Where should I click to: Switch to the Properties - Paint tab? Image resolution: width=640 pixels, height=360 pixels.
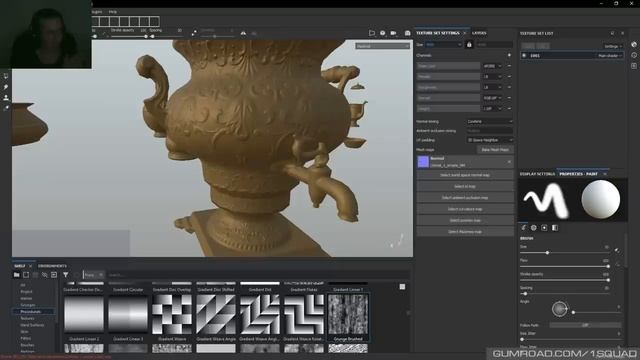tap(578, 174)
